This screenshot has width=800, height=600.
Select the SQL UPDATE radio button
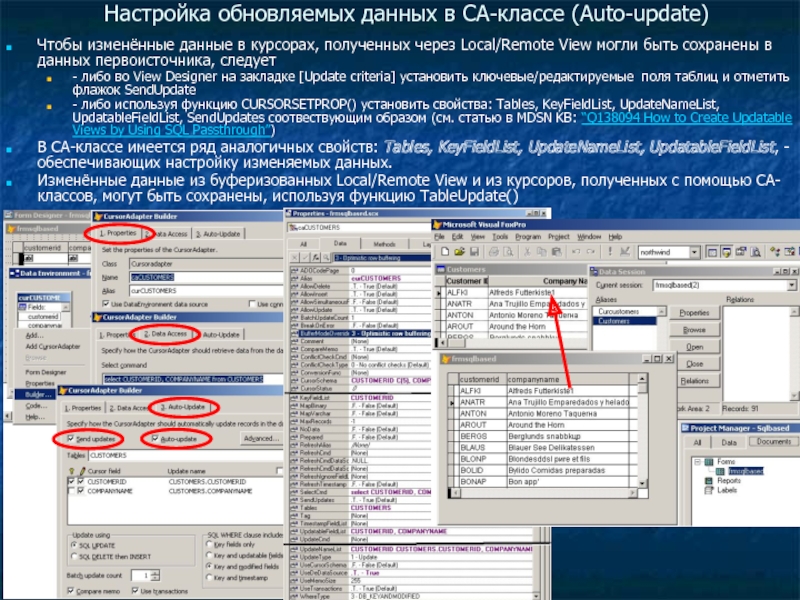click(x=74, y=545)
